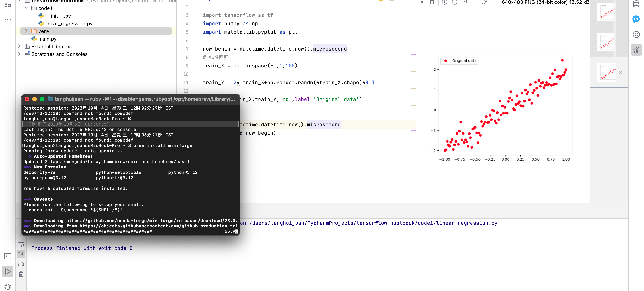Open the Database tool window
Screen dimensions: 644x291
point(636,4)
